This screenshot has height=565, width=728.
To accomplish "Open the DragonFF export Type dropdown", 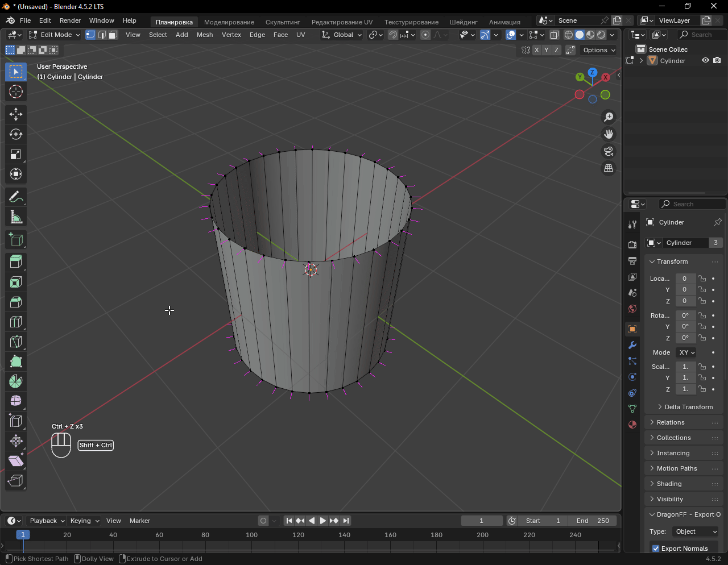I will click(696, 531).
